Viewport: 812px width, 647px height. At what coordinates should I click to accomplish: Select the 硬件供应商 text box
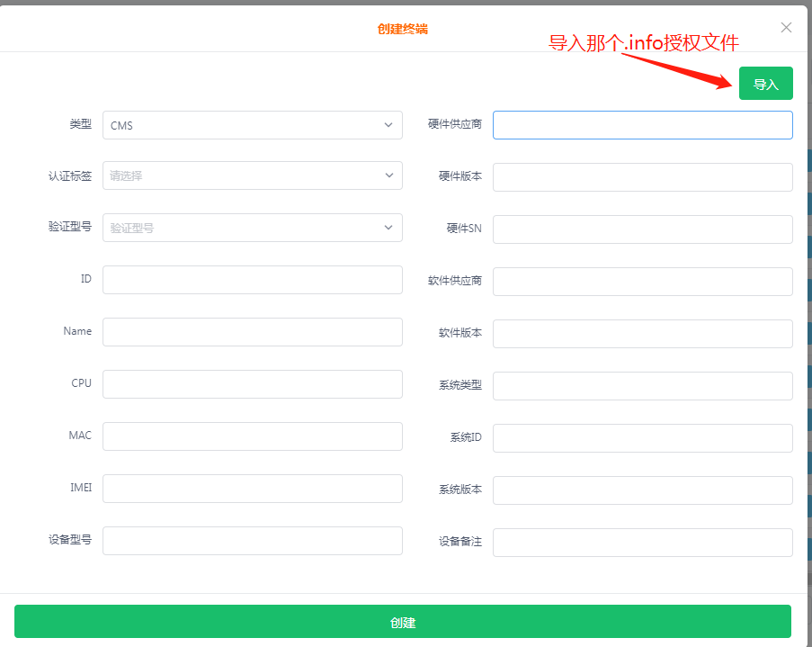[642, 125]
